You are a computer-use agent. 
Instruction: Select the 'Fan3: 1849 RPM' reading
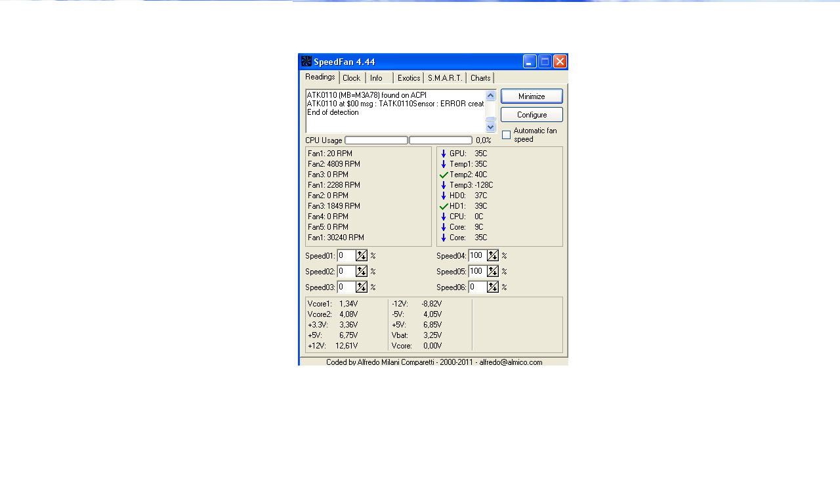click(334, 206)
